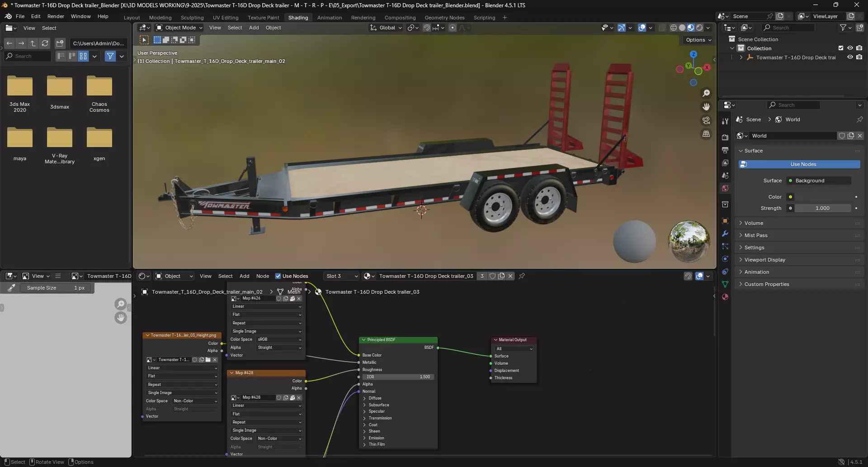Open the Render menu
The image size is (868, 467).
click(56, 16)
